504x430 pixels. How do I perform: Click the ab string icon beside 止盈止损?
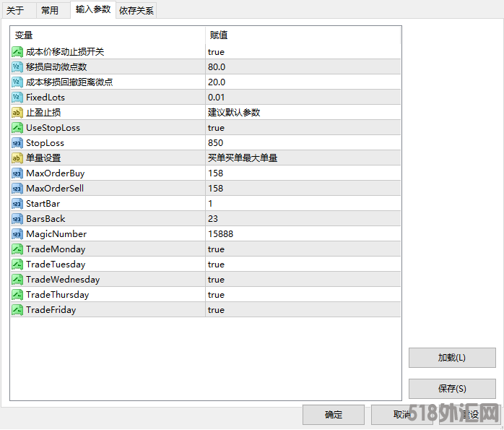pos(17,113)
